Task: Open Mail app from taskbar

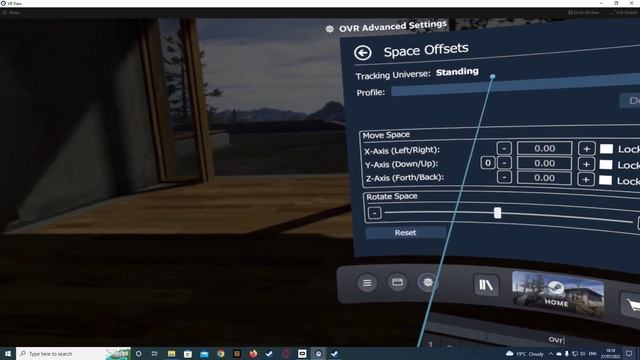Action: (204, 353)
